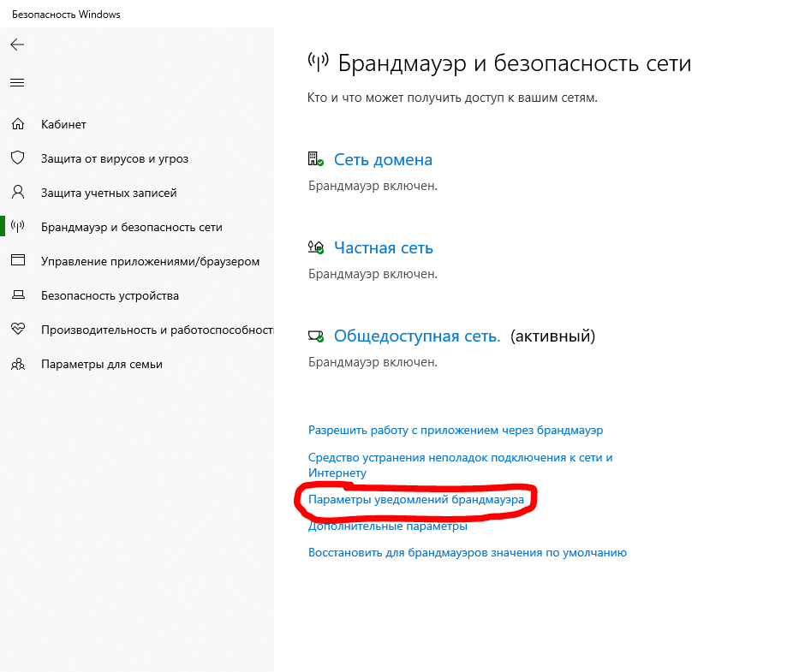This screenshot has height=672, width=799.
Task: Click the (активный) label
Action: pyautogui.click(x=552, y=336)
